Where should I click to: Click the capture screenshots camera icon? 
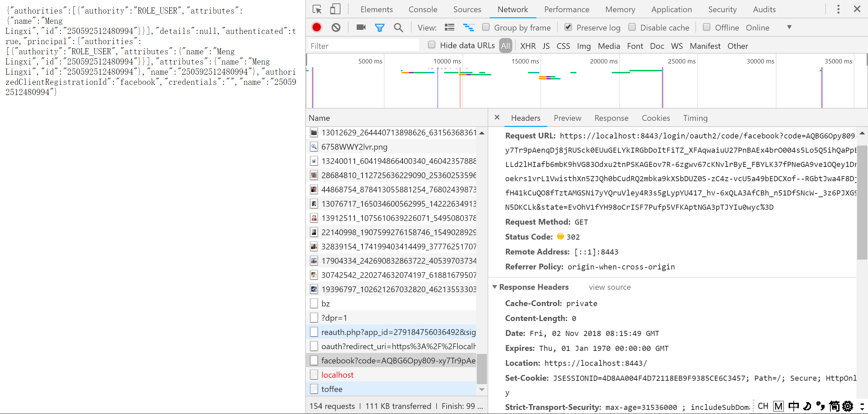(361, 27)
